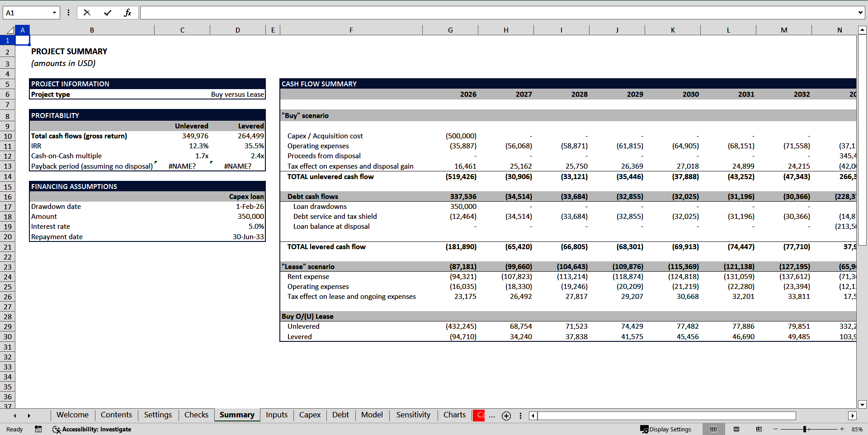Open the Checks sheet tab
This screenshot has width=868, height=435.
(196, 415)
